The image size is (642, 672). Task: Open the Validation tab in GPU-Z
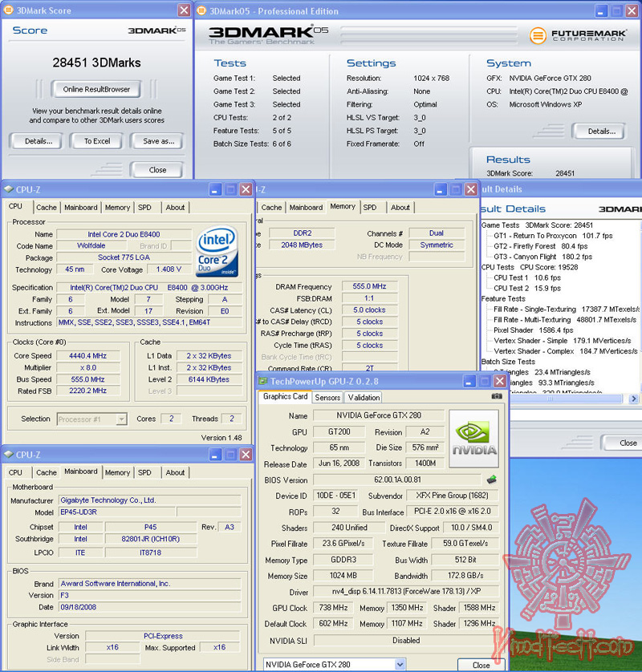point(363,398)
